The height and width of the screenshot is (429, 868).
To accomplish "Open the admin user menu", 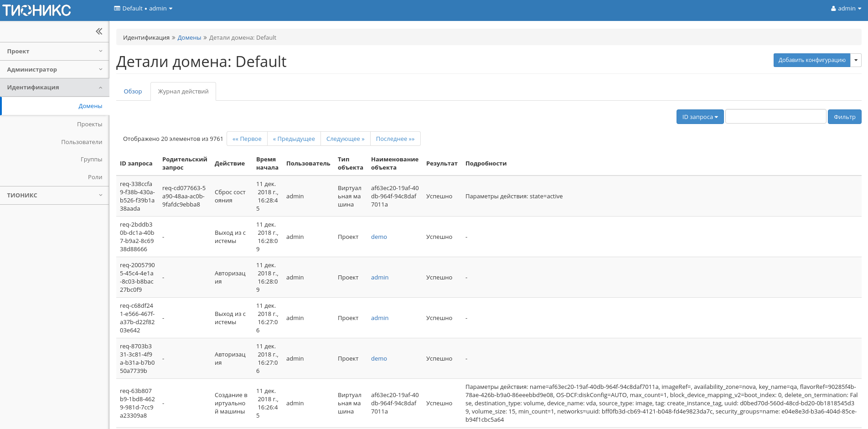I will (846, 9).
